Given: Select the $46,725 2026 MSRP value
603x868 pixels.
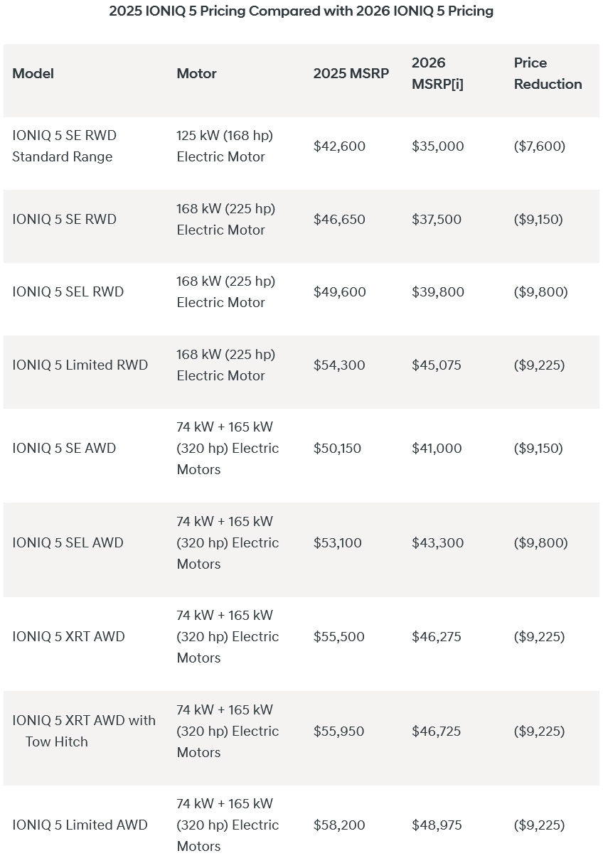Looking at the screenshot, I should (x=436, y=731).
